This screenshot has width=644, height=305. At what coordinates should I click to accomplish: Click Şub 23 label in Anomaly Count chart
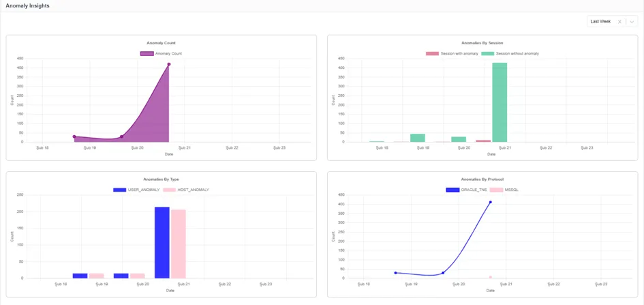click(279, 147)
